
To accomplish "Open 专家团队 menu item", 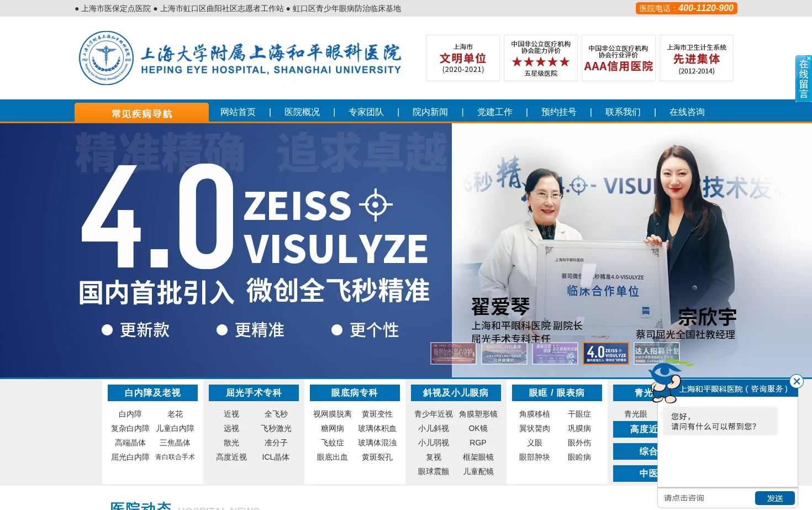I will click(x=366, y=112).
